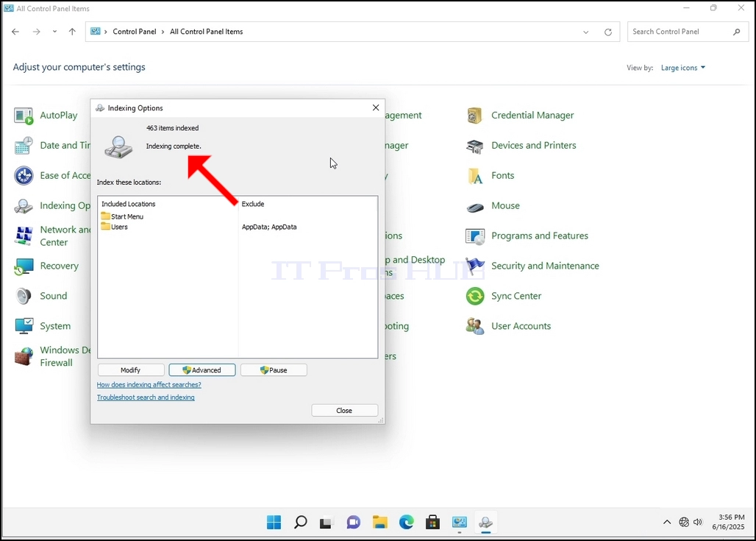Open the AutoPlay control panel icon
756x541 pixels.
click(24, 116)
